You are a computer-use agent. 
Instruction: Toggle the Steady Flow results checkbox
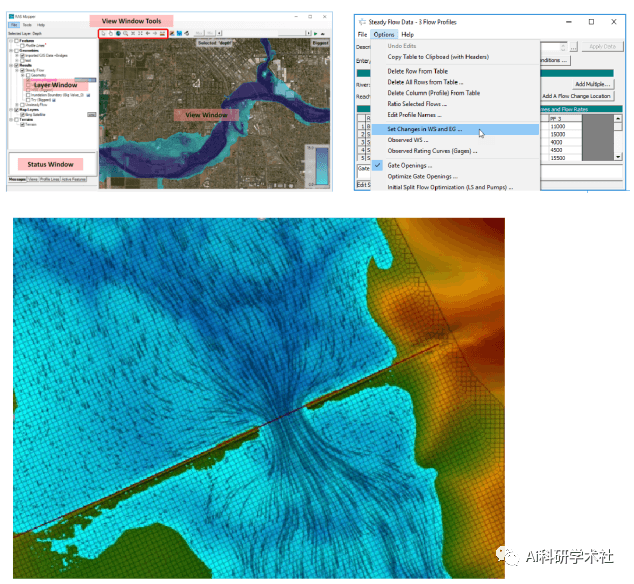22,70
